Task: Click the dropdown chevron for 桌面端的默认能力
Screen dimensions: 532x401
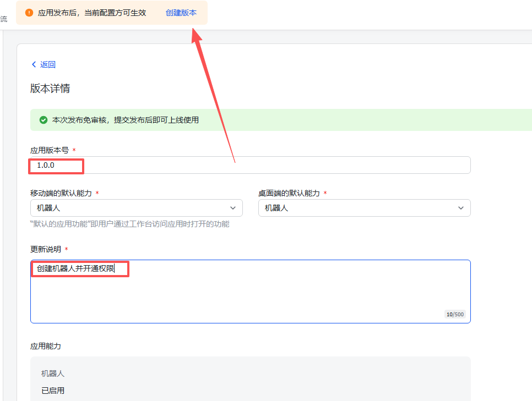Action: [x=461, y=208]
